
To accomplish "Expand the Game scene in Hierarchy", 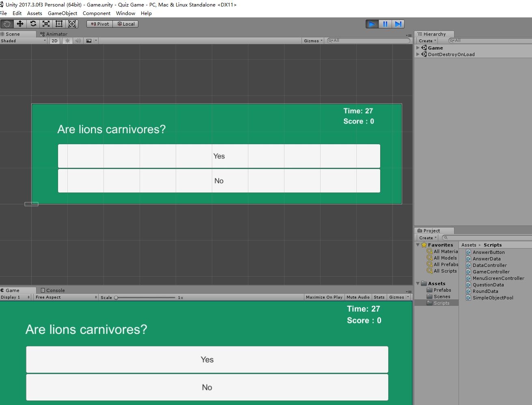I will [418, 48].
